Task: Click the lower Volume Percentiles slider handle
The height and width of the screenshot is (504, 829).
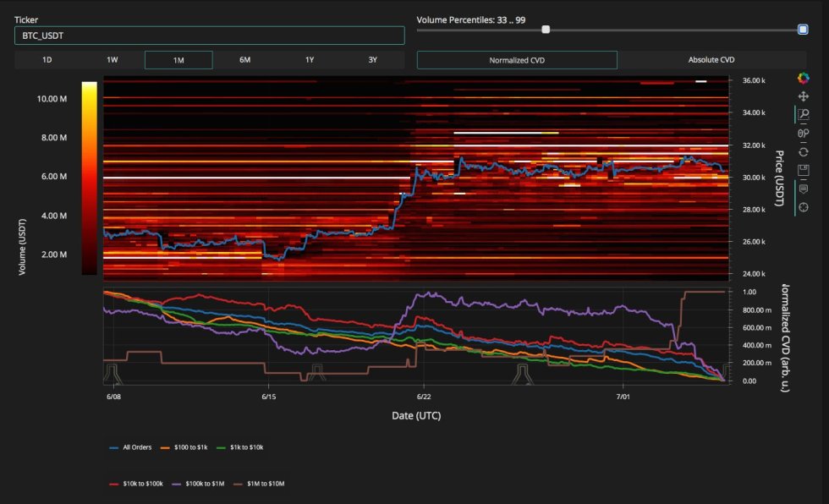Action: pos(546,30)
